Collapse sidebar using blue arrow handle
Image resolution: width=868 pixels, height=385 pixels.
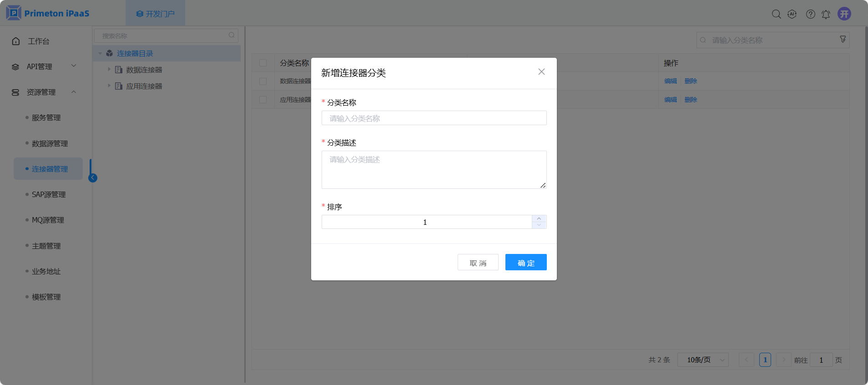point(93,178)
